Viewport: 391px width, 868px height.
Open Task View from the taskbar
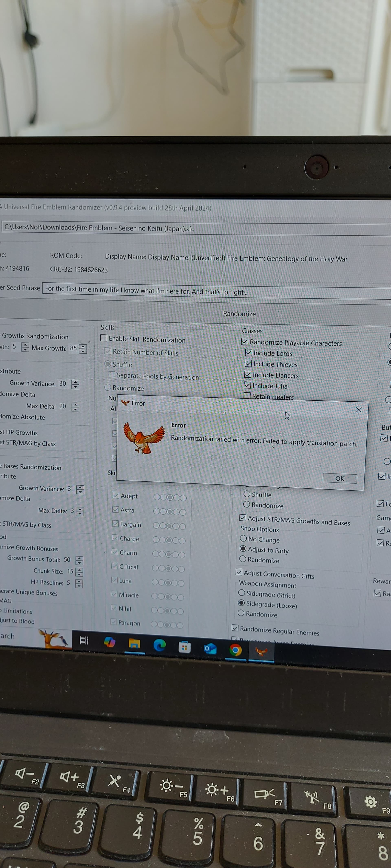coord(84,640)
